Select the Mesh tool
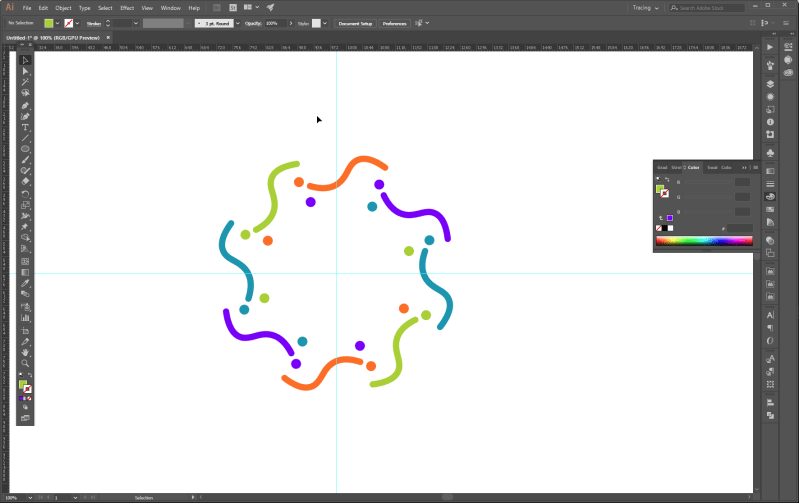This screenshot has width=799, height=503. tap(25, 261)
